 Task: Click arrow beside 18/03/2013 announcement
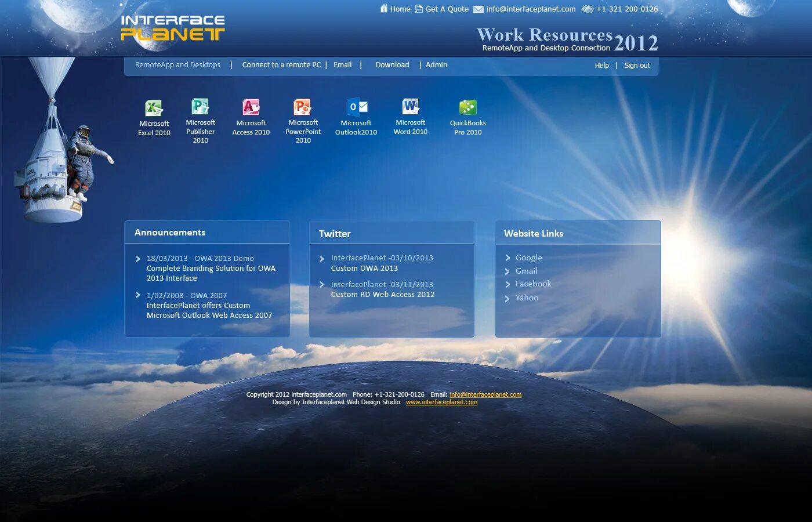pos(137,259)
